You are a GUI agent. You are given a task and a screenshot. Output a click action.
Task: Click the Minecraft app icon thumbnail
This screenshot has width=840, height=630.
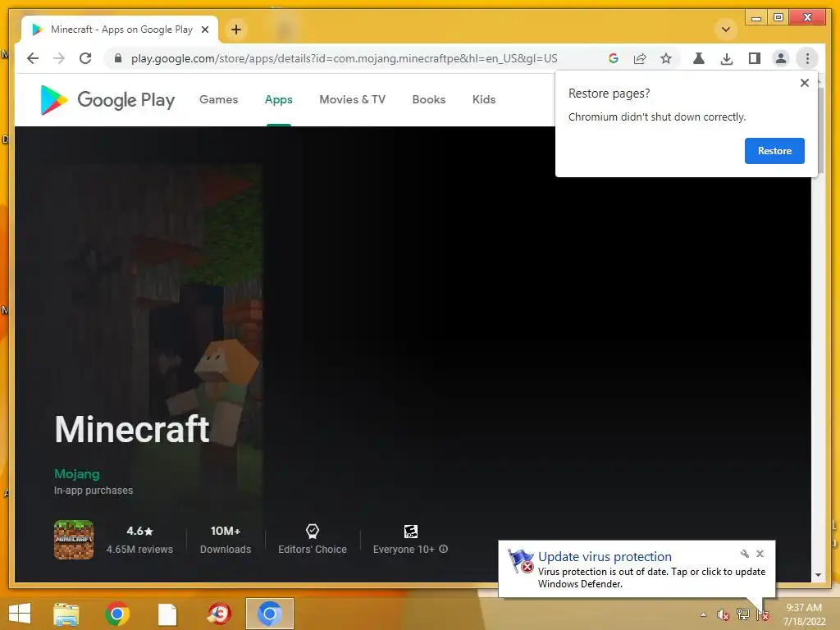tap(73, 540)
